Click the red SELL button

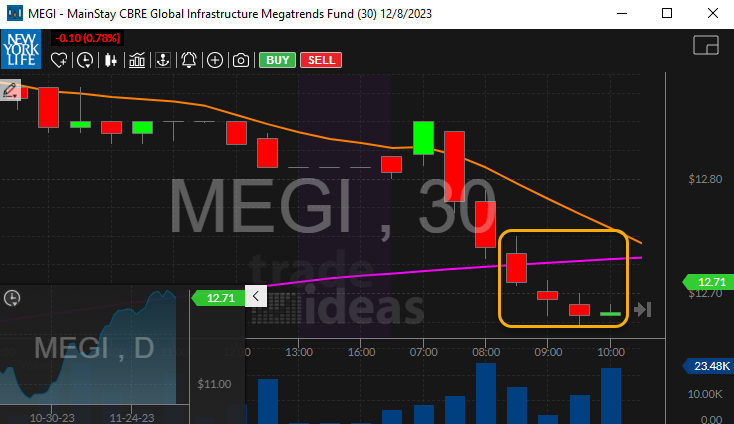click(x=321, y=60)
